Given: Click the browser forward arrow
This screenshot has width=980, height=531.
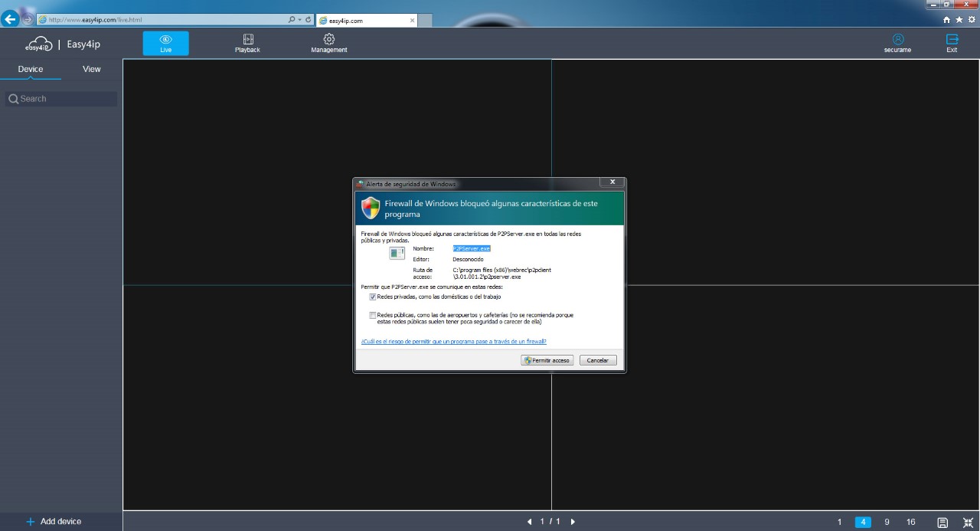Looking at the screenshot, I should (28, 19).
